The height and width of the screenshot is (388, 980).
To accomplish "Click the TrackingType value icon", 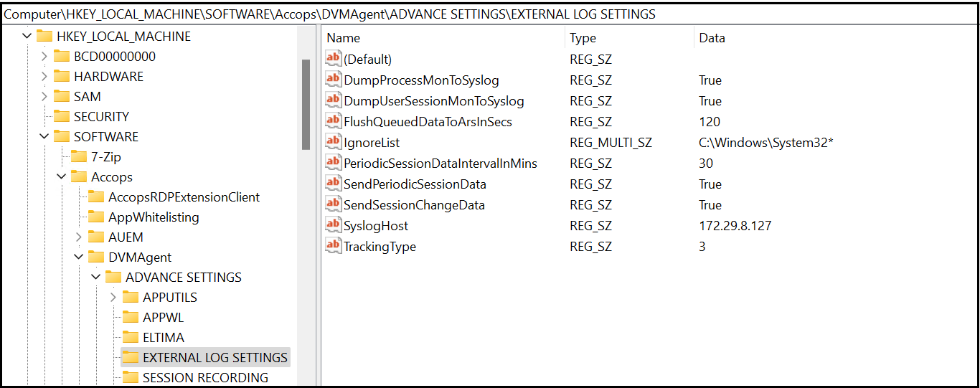I will pyautogui.click(x=333, y=246).
